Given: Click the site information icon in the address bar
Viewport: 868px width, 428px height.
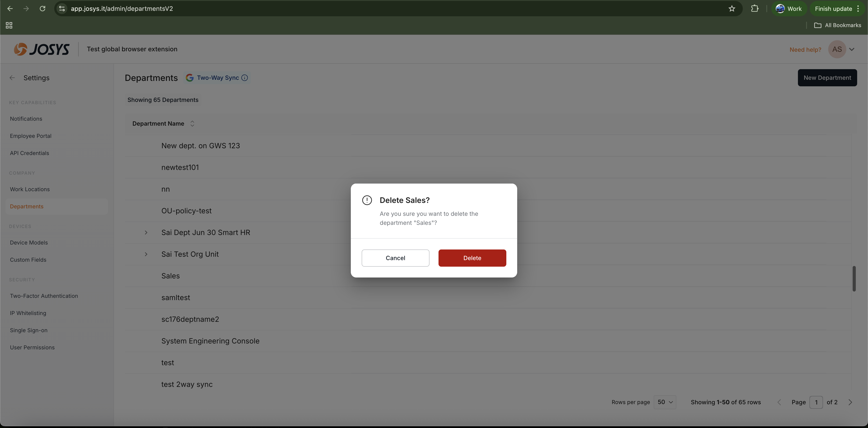Looking at the screenshot, I should [62, 9].
